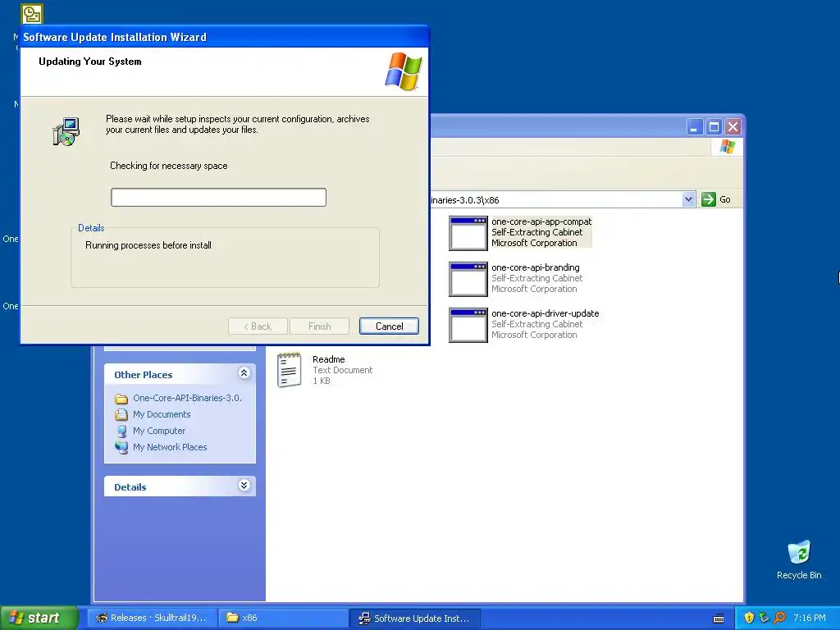This screenshot has height=630, width=840.
Task: Cancel the Software Update Installation Wizard
Action: [389, 326]
